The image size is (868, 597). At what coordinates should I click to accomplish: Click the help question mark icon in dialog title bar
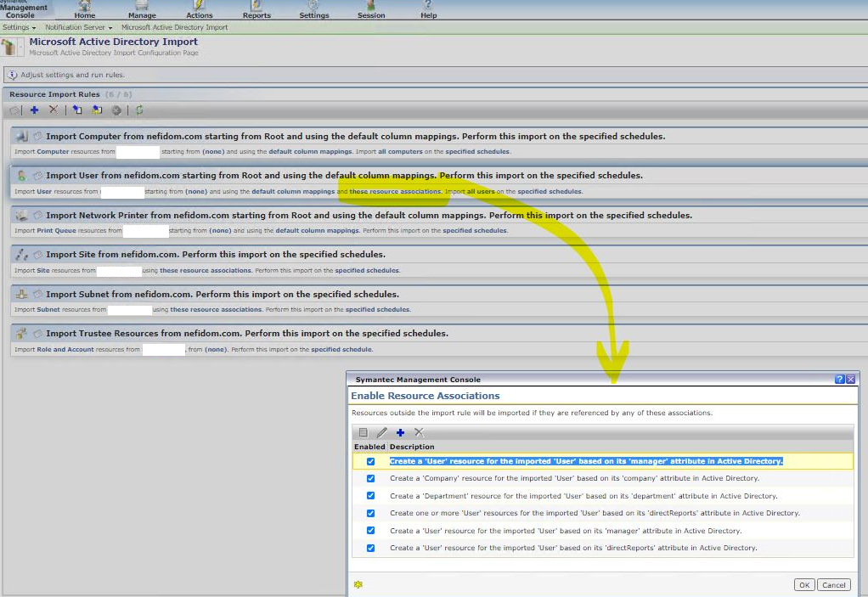[x=839, y=380]
